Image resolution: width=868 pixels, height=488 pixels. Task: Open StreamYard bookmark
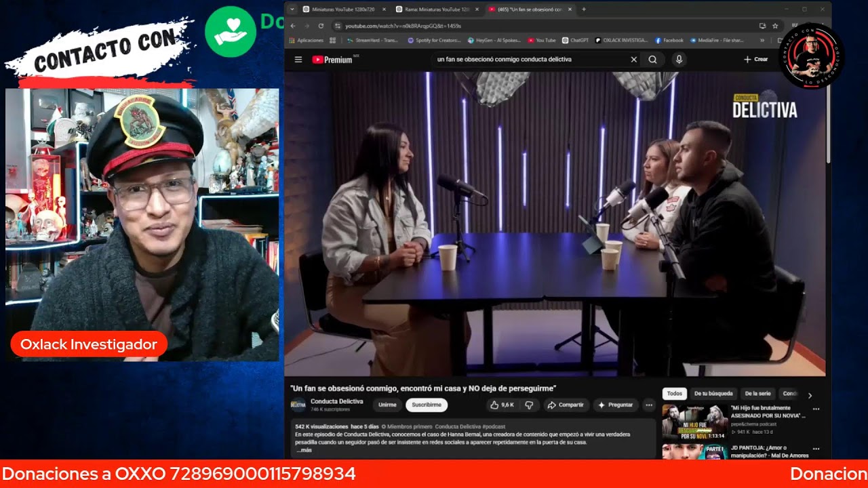[x=372, y=40]
